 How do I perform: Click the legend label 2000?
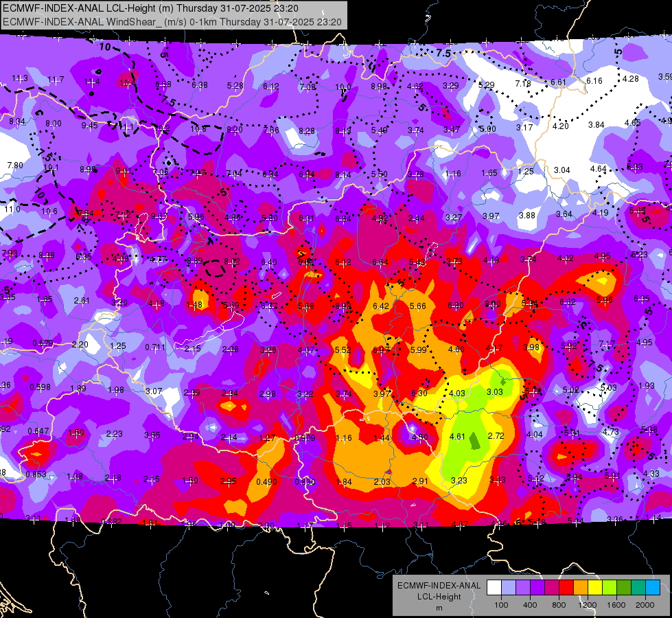pyautogui.click(x=645, y=605)
